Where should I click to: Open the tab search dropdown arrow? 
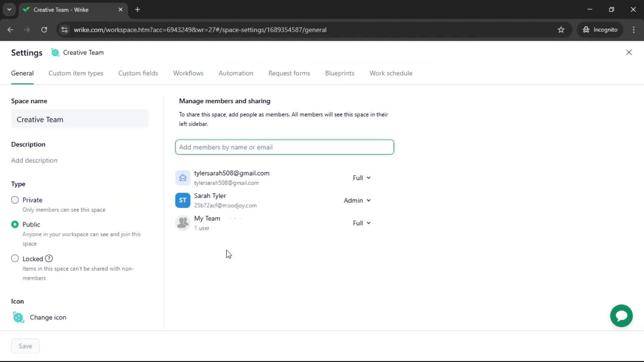point(9,10)
